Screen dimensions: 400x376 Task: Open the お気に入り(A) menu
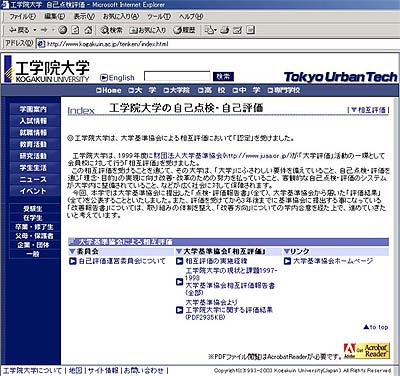click(121, 16)
